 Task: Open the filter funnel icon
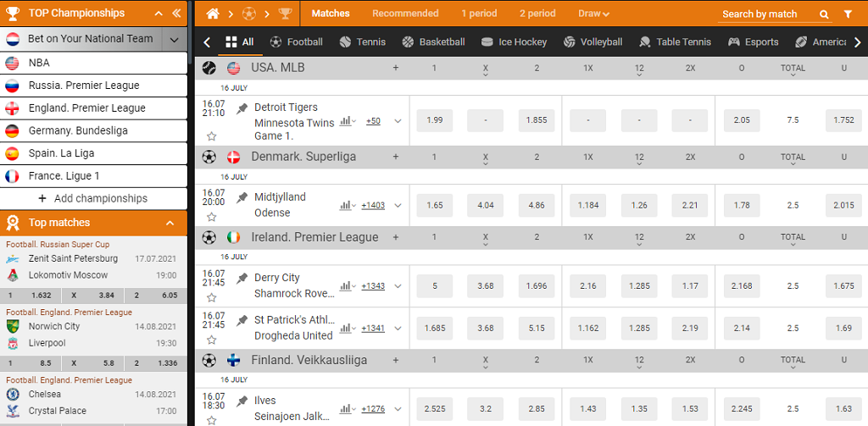coord(848,14)
